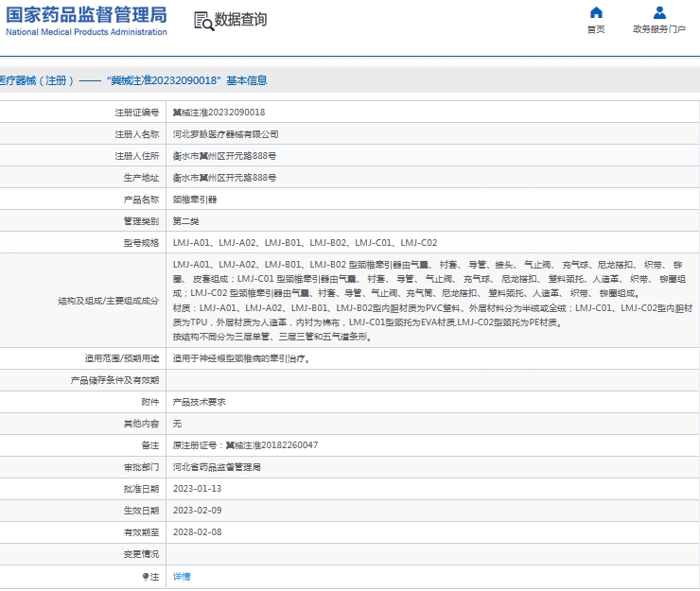Click expiry date 2028-02-08

(197, 532)
